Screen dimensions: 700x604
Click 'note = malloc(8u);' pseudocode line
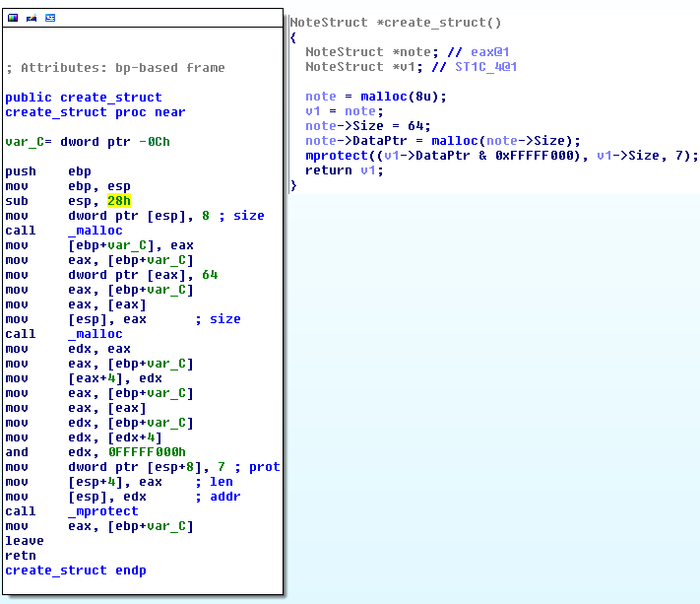pyautogui.click(x=375, y=97)
